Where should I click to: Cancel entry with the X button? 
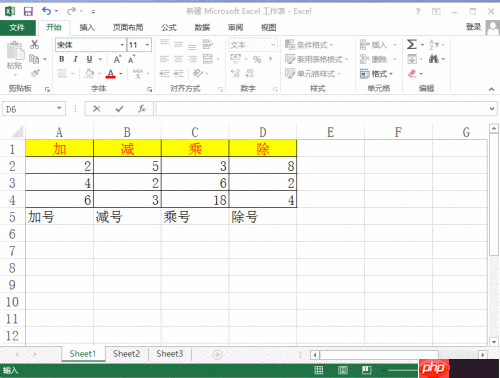[97, 109]
